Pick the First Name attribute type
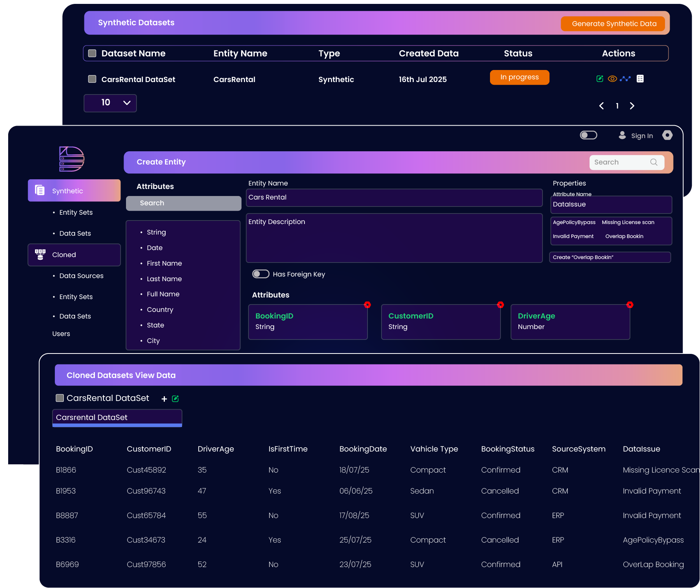This screenshot has height=588, width=700. [164, 263]
